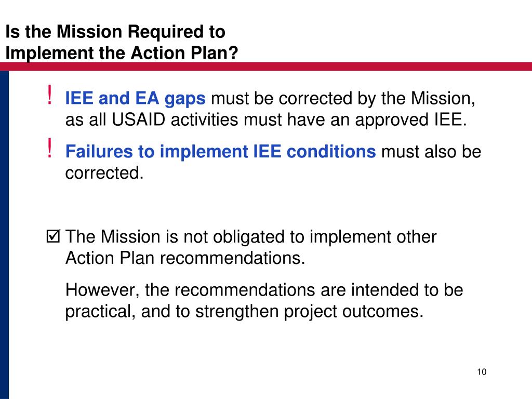532x399 pixels.
Task: Click the word 'Mission' in the checkbox paragraph
Action: tap(130, 236)
